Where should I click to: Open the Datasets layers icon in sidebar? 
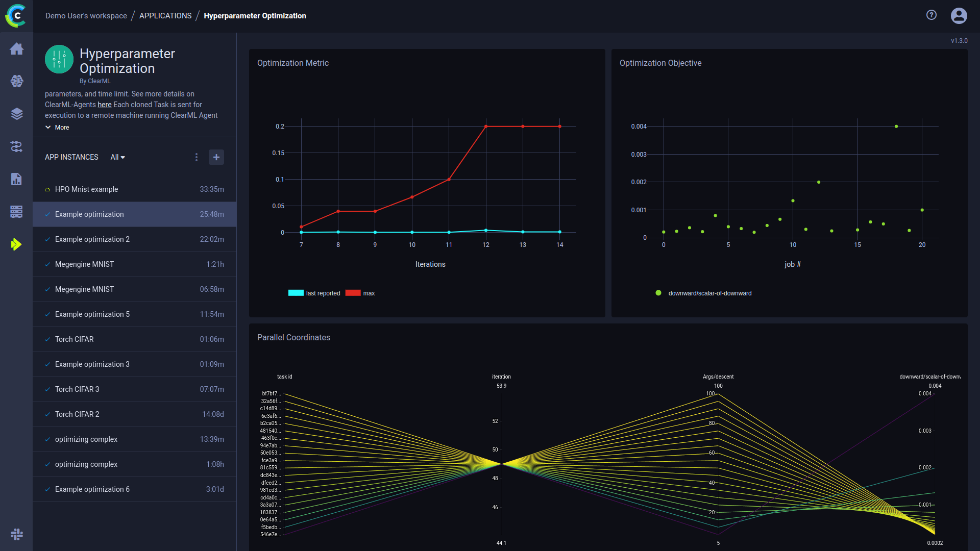(x=16, y=114)
